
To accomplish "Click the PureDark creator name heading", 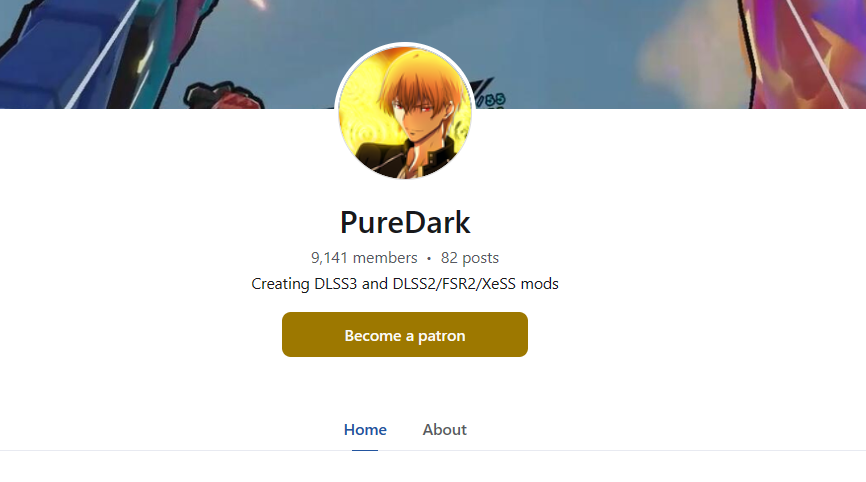I will (x=405, y=223).
